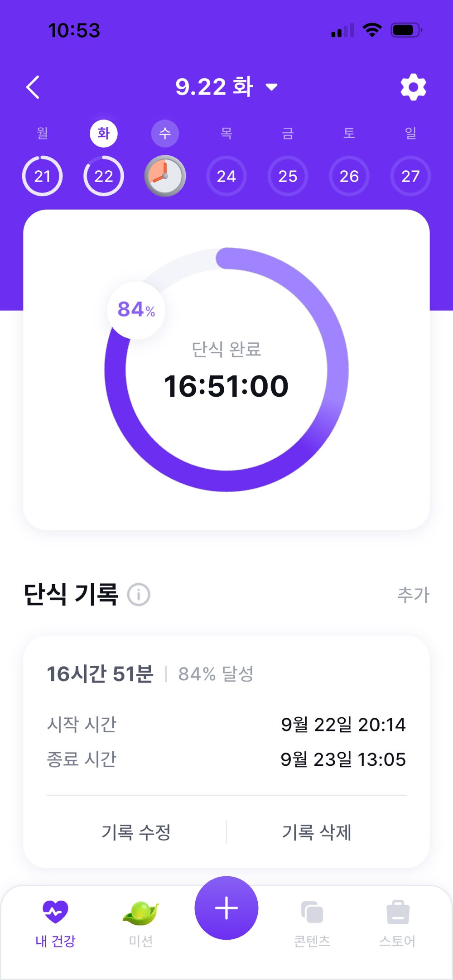
Task: Choose the 수 weekday label
Action: [165, 133]
